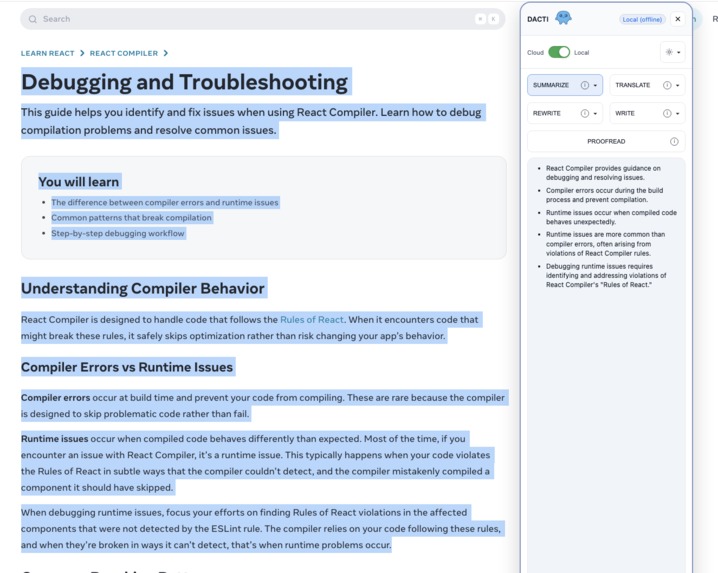Viewport: 718px width, 573px height.
Task: Click the You will learn heading
Action: click(79, 182)
